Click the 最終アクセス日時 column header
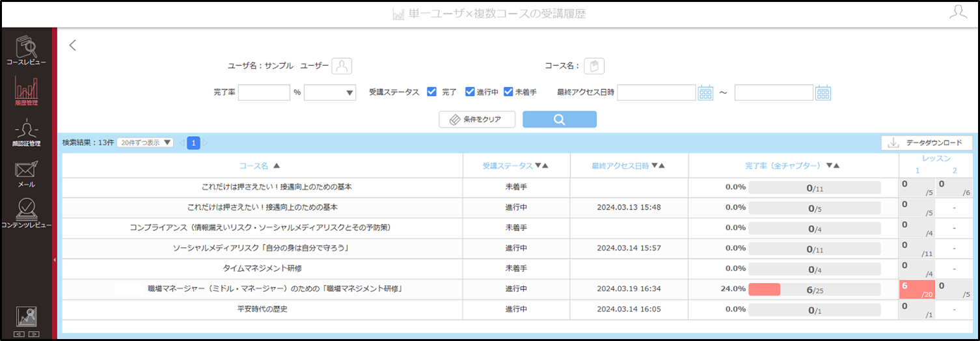Screen dimensions: 980x341 pyautogui.click(x=620, y=166)
